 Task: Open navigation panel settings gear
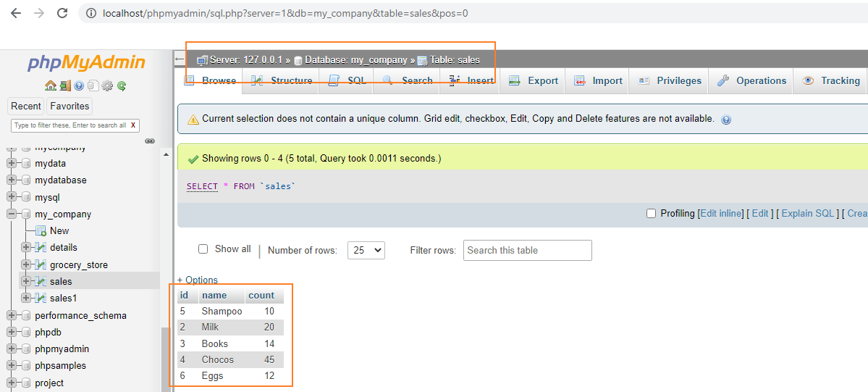click(x=107, y=86)
